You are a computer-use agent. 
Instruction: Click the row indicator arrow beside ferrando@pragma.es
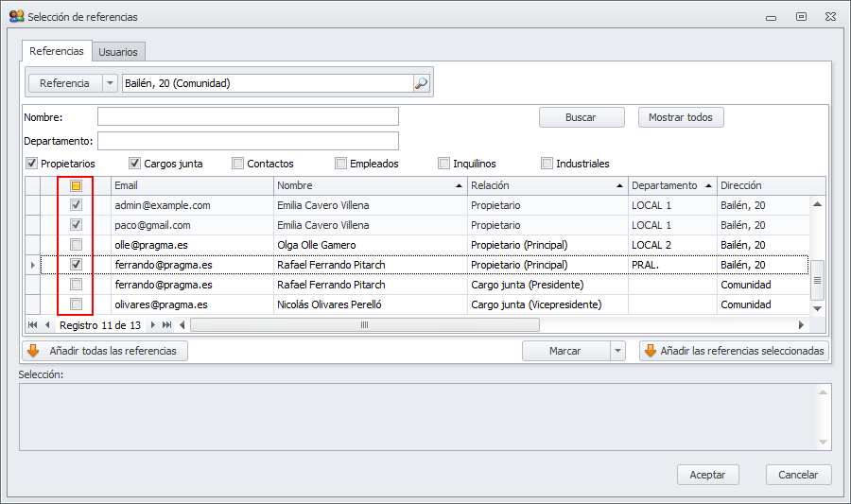(x=33, y=265)
